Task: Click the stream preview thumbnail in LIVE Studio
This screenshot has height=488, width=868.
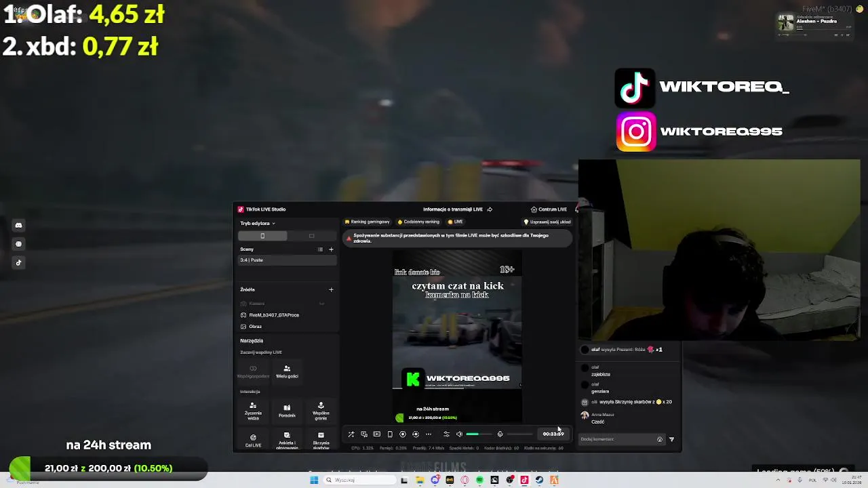Action: pos(457,337)
